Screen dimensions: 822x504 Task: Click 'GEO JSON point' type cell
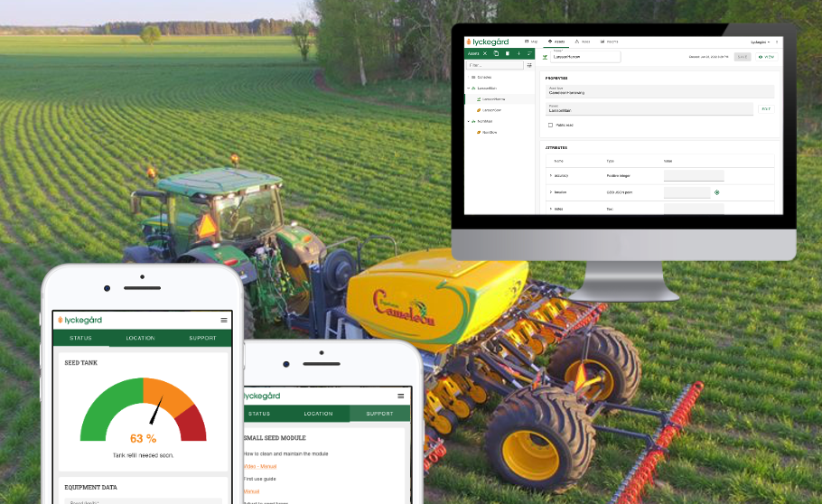point(619,192)
